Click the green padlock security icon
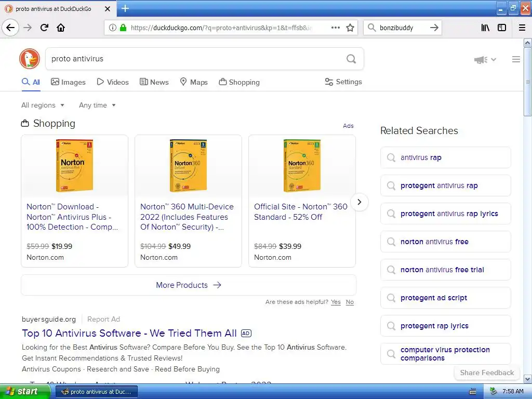The height and width of the screenshot is (399, 532). click(x=123, y=28)
